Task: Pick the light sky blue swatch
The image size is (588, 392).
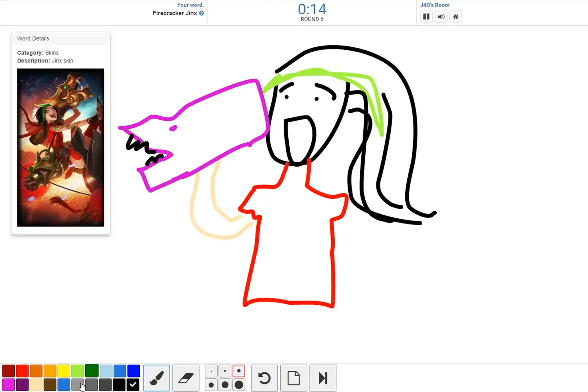Action: pyautogui.click(x=106, y=371)
